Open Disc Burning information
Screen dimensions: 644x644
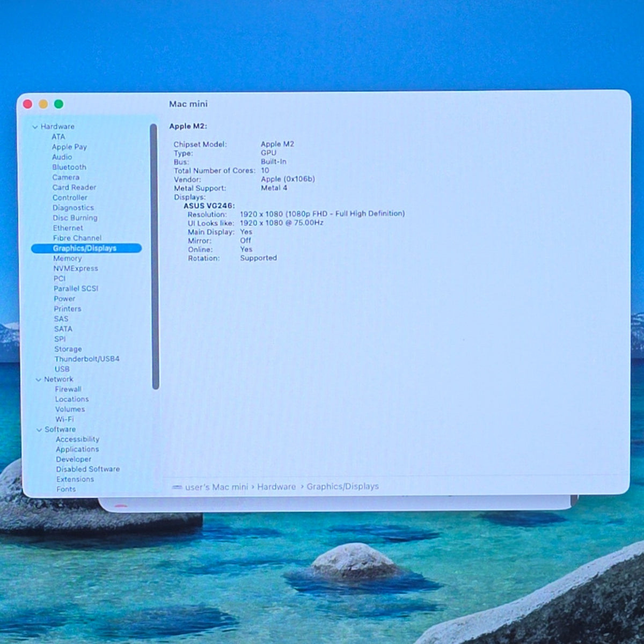(x=75, y=218)
